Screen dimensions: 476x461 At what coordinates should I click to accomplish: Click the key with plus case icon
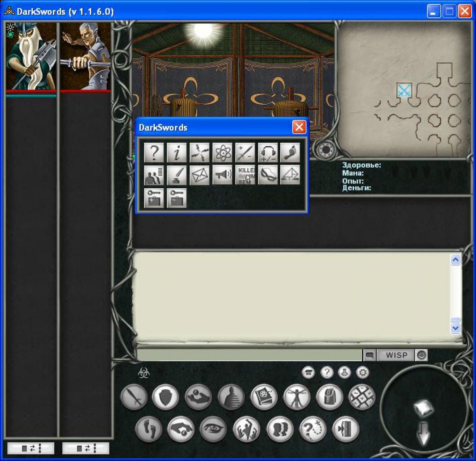tap(154, 198)
